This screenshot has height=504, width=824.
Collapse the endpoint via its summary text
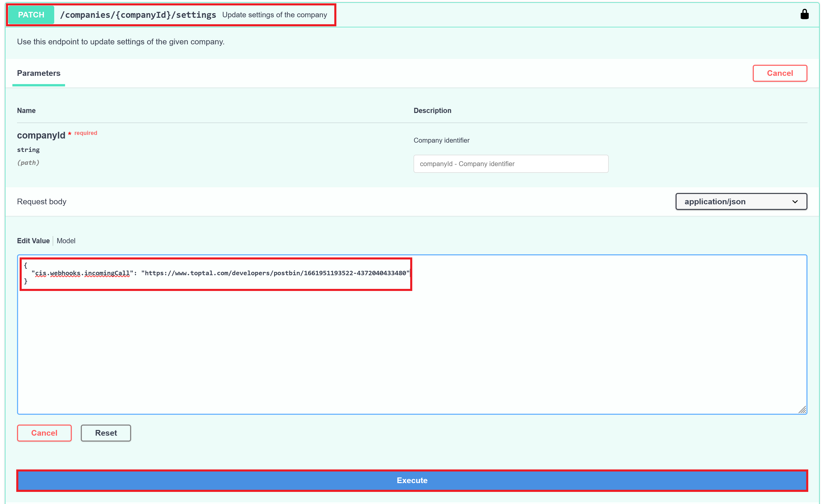274,15
